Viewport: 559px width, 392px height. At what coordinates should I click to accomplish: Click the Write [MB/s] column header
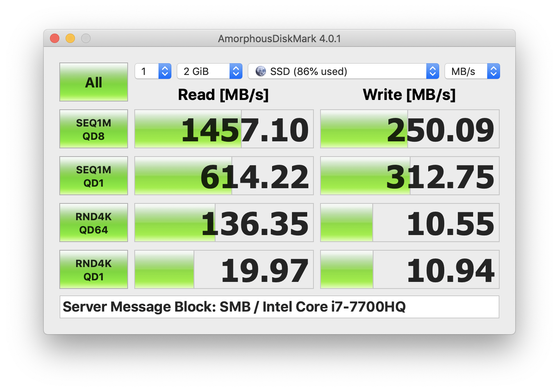[409, 95]
